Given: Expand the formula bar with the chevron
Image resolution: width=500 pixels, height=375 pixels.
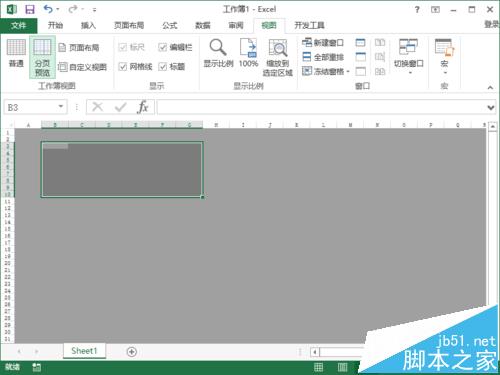Looking at the screenshot, I should (x=491, y=108).
